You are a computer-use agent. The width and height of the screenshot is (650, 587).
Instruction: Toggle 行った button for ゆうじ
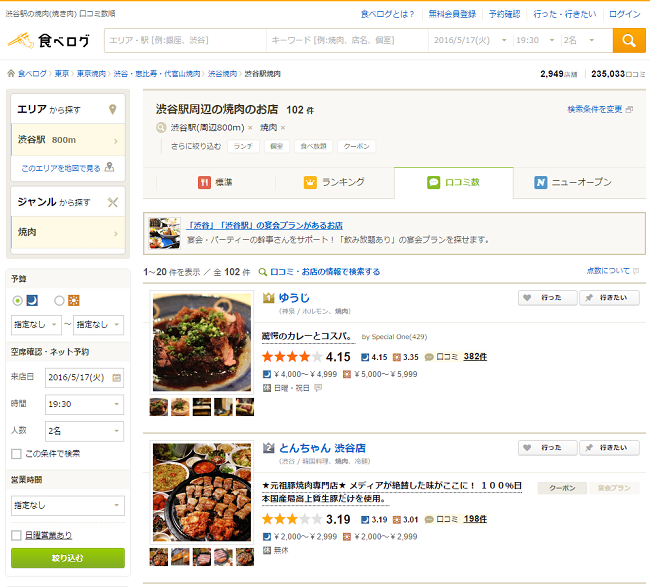[547, 298]
